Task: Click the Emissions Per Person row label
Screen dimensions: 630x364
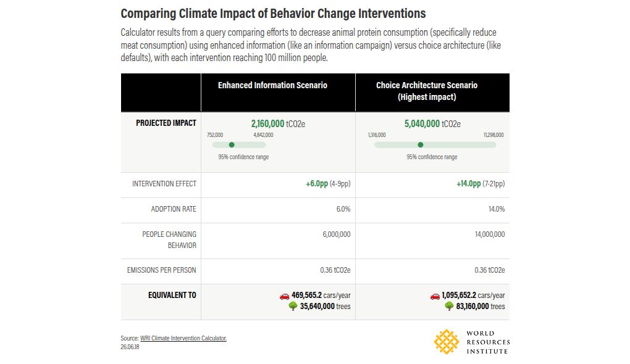Action: 162,270
